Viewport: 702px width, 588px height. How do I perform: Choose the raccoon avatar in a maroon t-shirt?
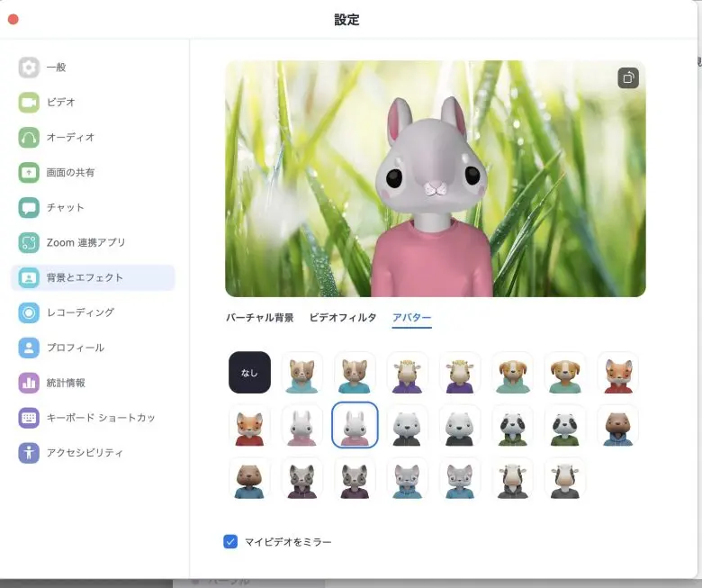(x=355, y=478)
